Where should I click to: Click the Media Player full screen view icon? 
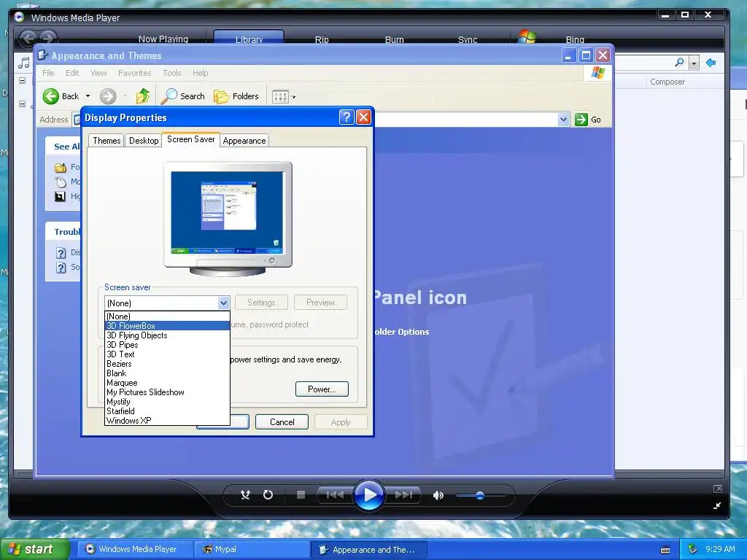[718, 489]
